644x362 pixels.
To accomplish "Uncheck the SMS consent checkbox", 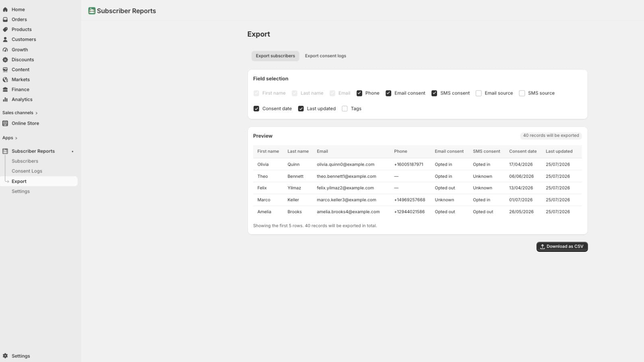I will pyautogui.click(x=434, y=93).
